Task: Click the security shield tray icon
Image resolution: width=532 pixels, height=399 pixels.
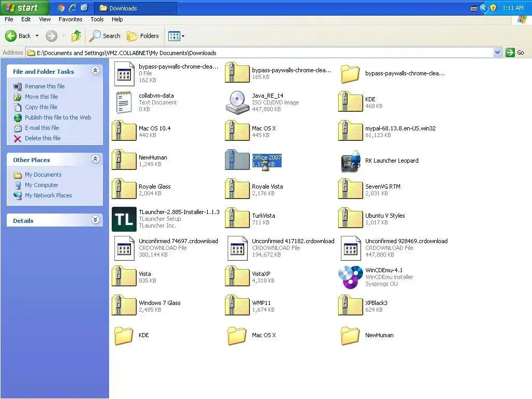Action: pyautogui.click(x=494, y=8)
